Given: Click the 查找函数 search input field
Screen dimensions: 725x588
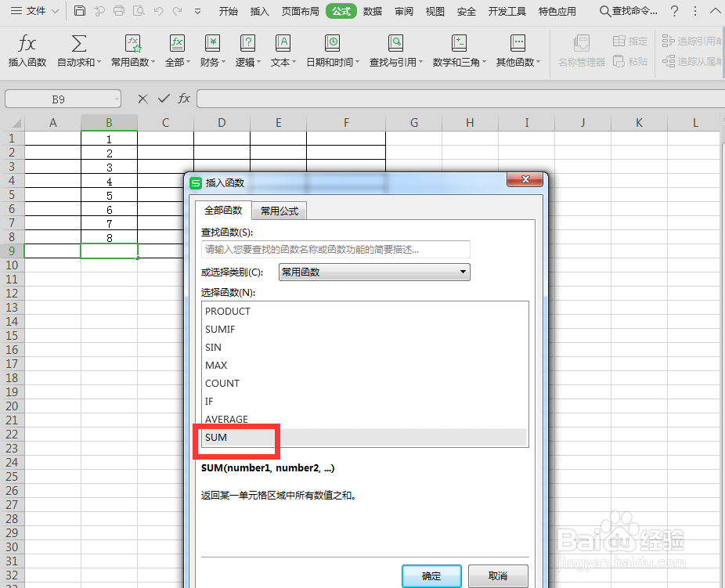Looking at the screenshot, I should pos(336,250).
